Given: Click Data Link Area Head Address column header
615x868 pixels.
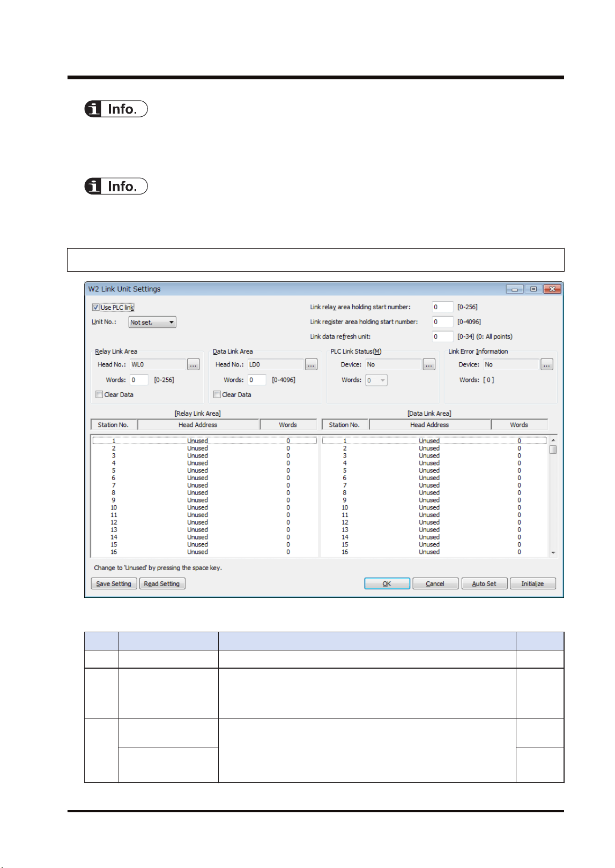Looking at the screenshot, I should 429,425.
